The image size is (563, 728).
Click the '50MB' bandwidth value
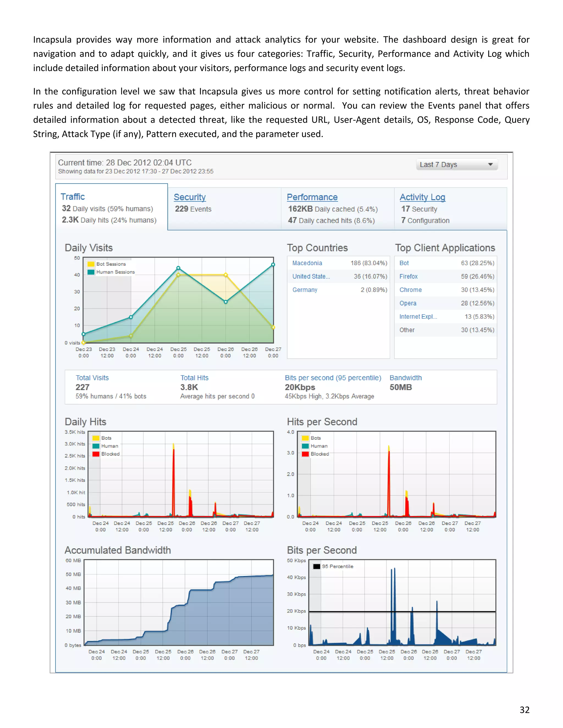point(401,387)
